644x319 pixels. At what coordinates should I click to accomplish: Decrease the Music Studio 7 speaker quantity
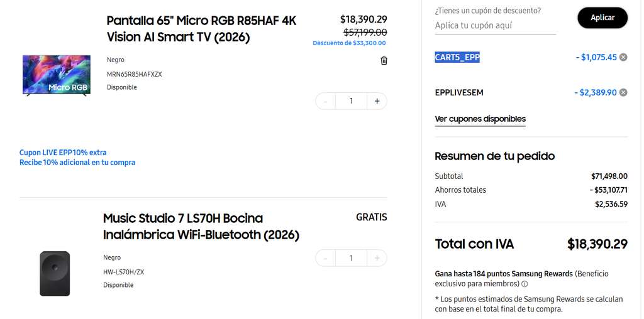click(x=326, y=258)
